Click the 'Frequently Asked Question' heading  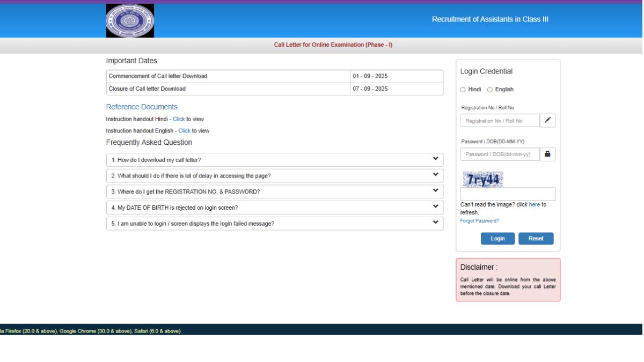click(149, 143)
